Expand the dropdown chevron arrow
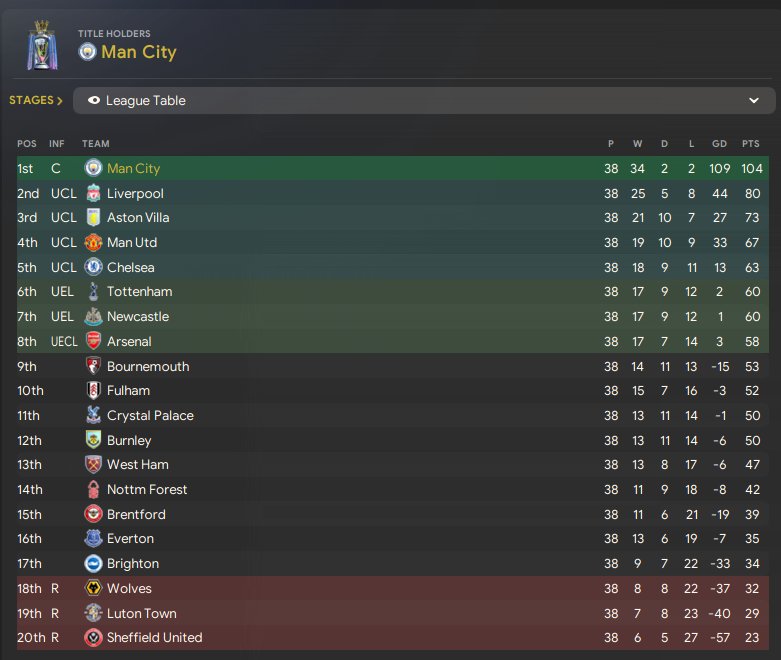781x660 pixels. (x=754, y=101)
